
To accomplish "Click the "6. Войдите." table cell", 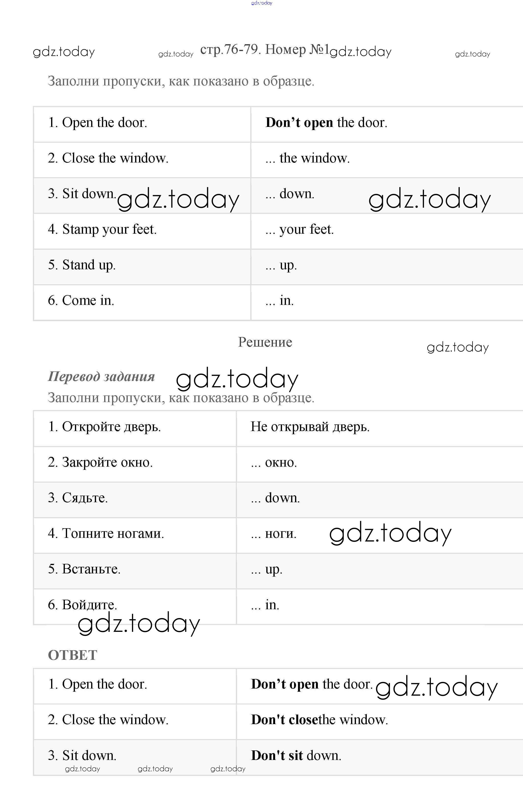I will click(83, 605).
